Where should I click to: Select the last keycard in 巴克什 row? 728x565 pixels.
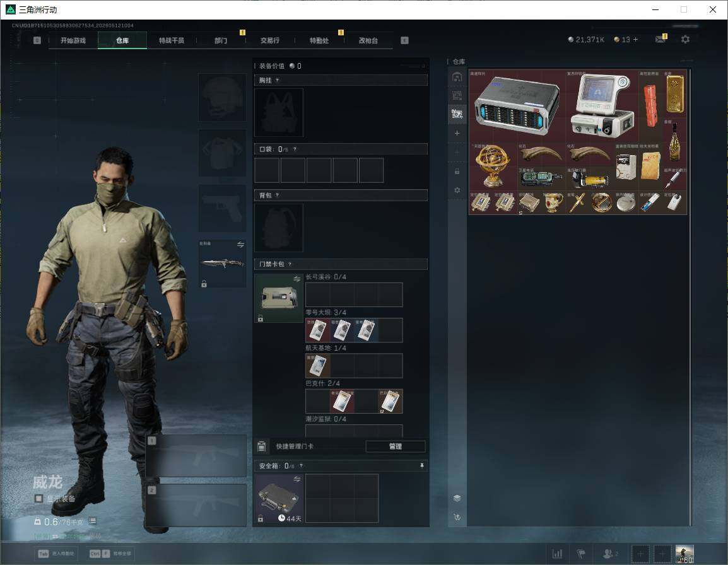point(390,401)
